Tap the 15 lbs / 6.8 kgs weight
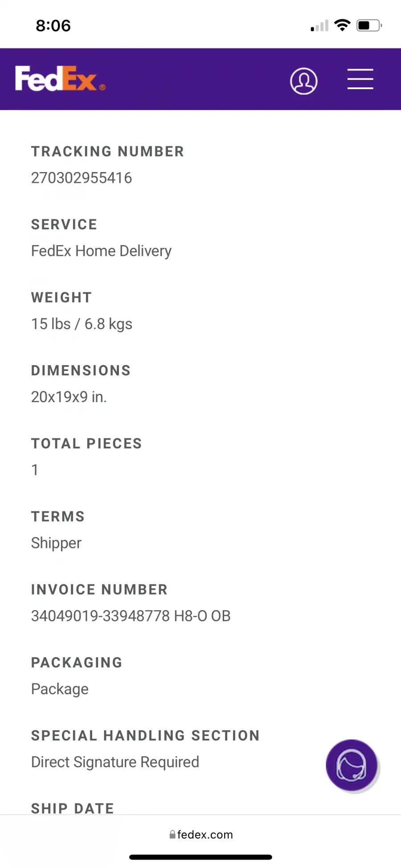This screenshot has height=868, width=401. (82, 324)
